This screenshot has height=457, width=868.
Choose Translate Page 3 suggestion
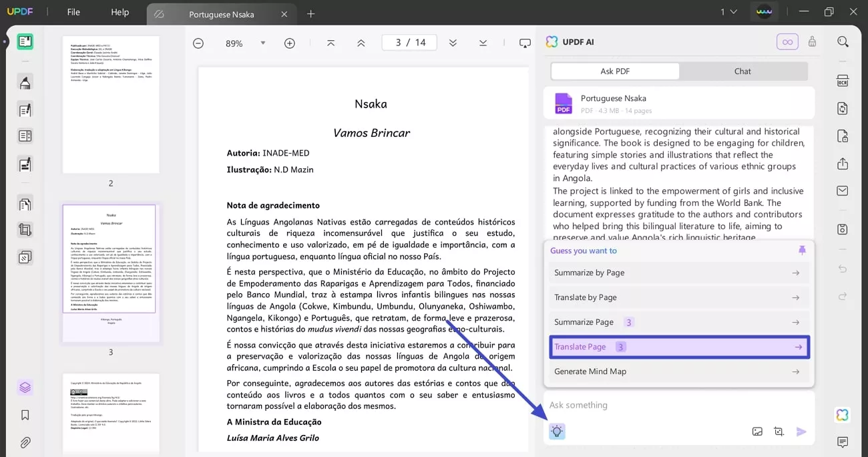[678, 347]
